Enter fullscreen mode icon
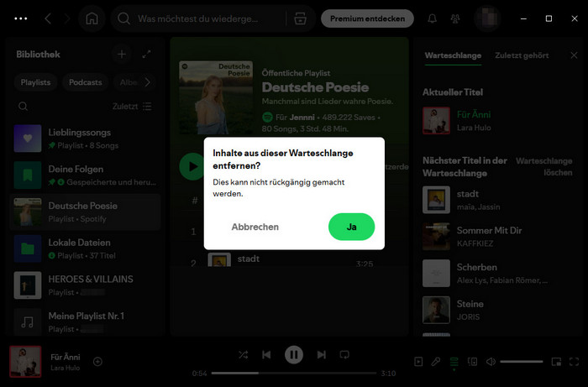Viewport: 588px width, 387px height. click(574, 362)
